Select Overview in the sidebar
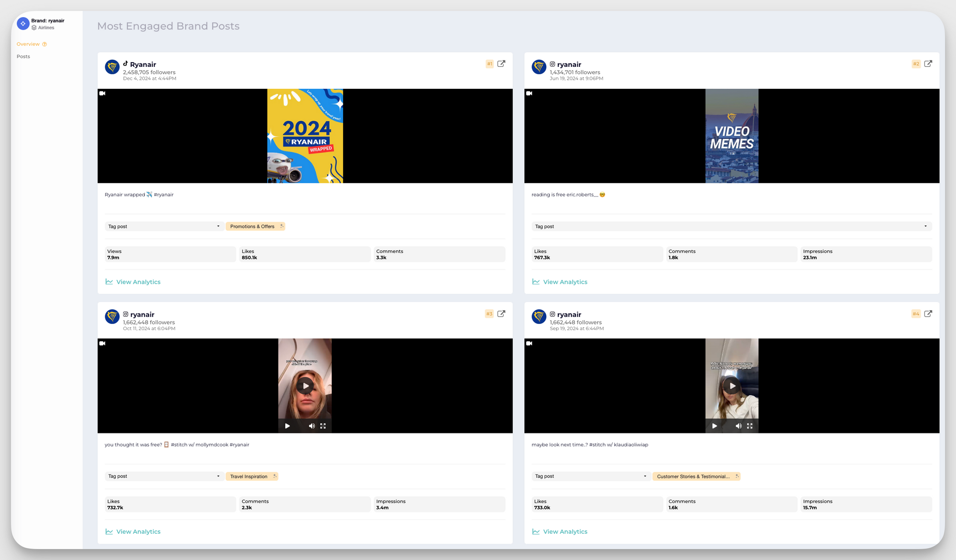Image resolution: width=956 pixels, height=560 pixels. (x=28, y=44)
